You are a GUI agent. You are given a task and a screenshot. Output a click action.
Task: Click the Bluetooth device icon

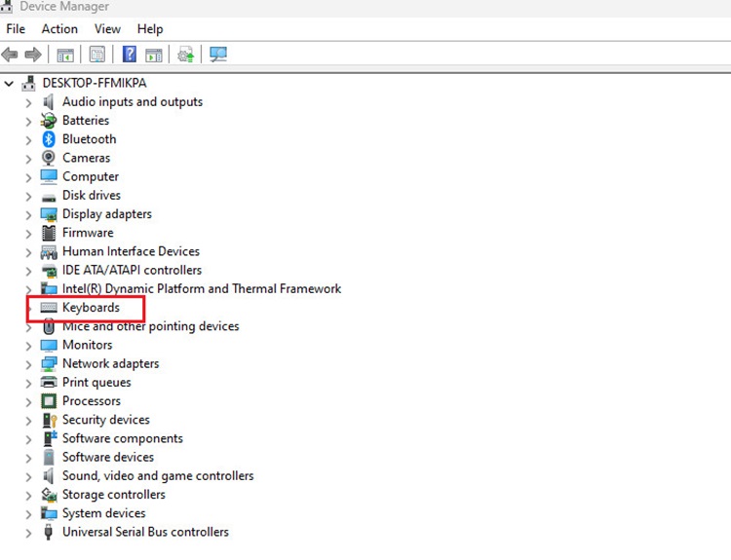49,139
